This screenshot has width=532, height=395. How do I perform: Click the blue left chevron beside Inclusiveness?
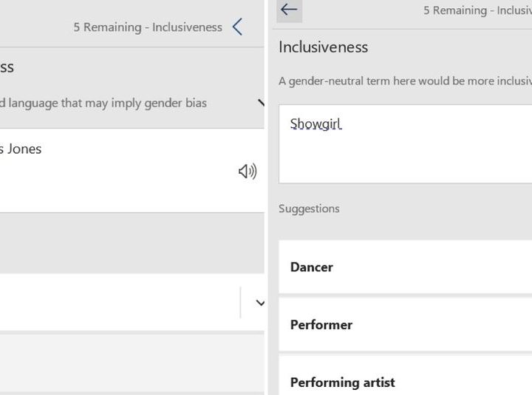coord(237,27)
